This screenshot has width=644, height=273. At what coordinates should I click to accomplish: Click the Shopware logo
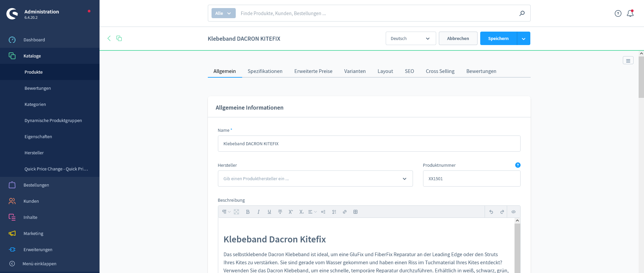point(12,14)
